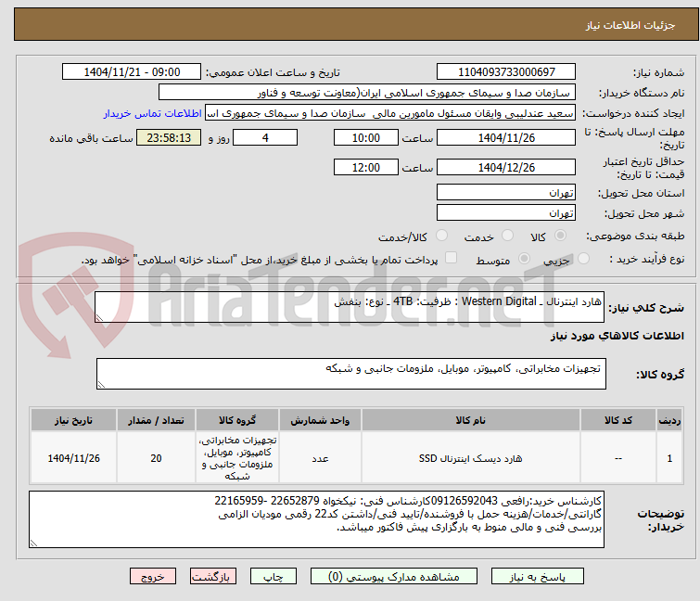Click the شرح کلی نیاز text area
This screenshot has width=700, height=601.
(x=350, y=307)
